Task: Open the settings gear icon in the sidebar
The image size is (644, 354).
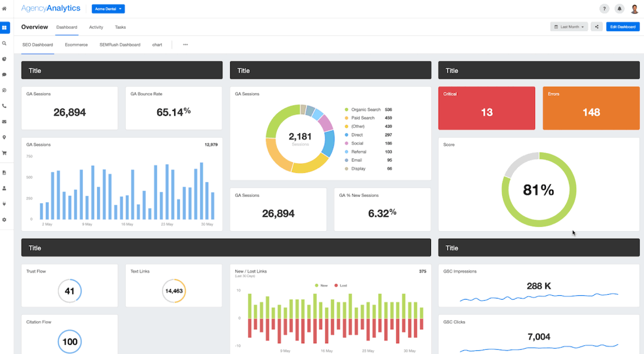Action: 4,220
